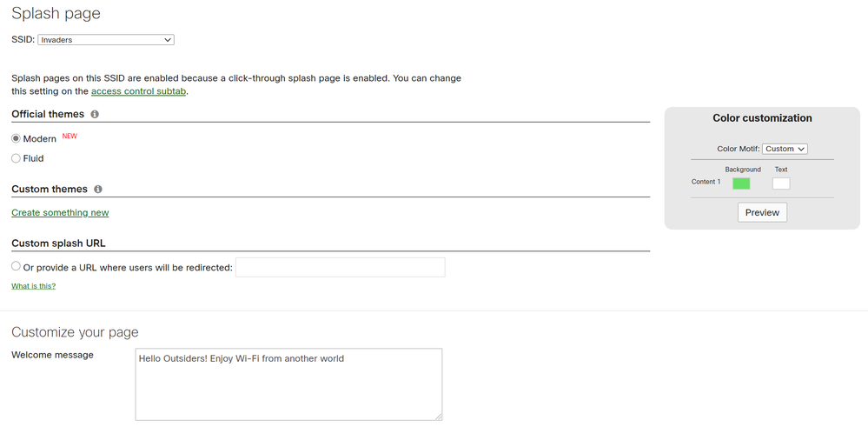Click the Welcome message field label
This screenshot has width=868, height=427.
pyautogui.click(x=53, y=355)
